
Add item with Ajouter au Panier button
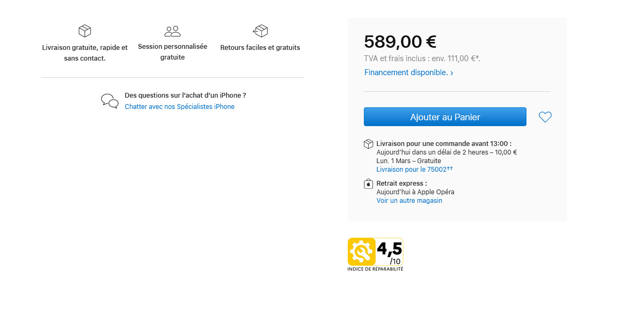(x=445, y=117)
